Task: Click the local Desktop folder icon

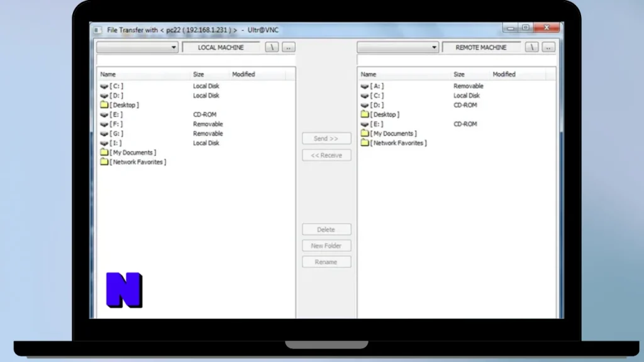Action: [104, 105]
